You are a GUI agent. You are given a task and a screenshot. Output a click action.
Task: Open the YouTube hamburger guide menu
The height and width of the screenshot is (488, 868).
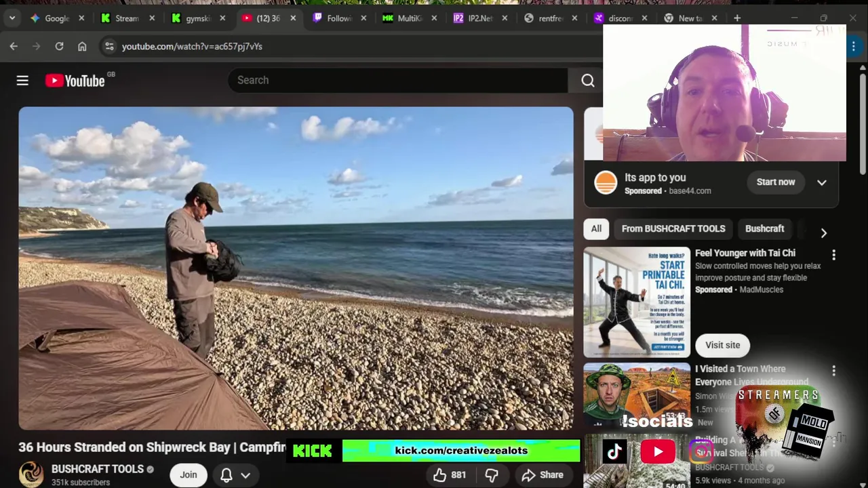pyautogui.click(x=22, y=81)
